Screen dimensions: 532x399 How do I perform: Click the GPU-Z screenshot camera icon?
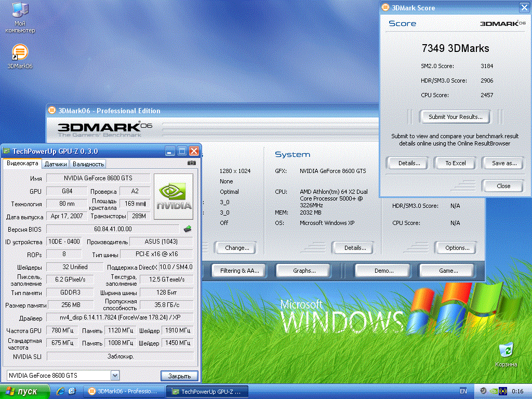click(192, 163)
